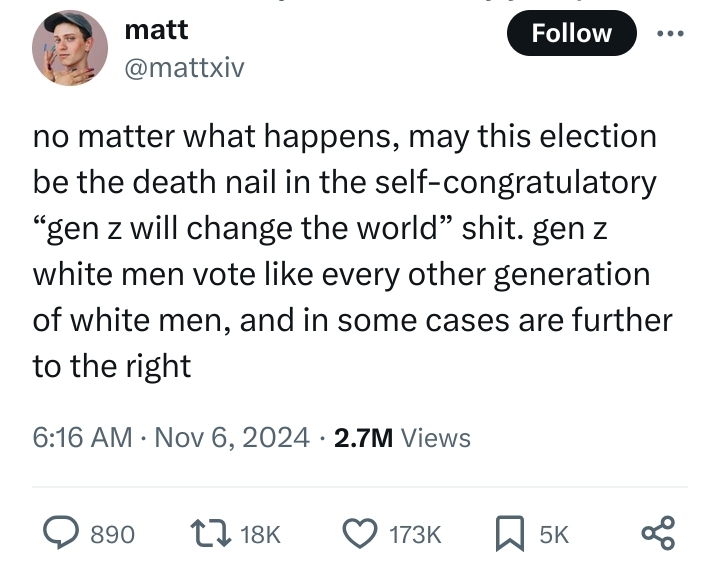720x570 pixels.
Task: Click the 6:16 AM timestamp
Action: coord(82,437)
